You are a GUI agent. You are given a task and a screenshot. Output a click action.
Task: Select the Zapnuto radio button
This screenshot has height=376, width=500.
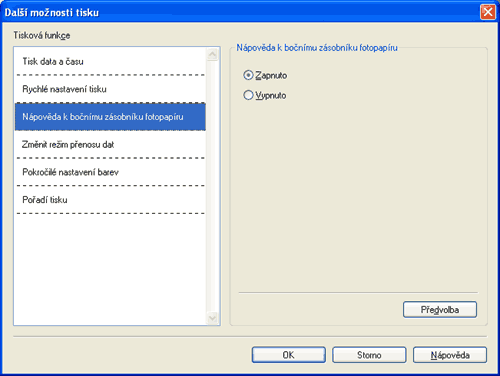click(248, 75)
